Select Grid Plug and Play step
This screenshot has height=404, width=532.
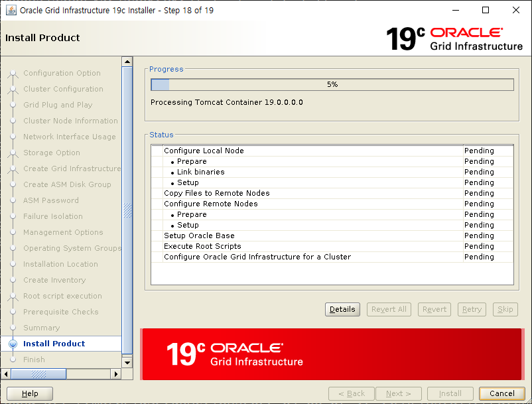pyautogui.click(x=58, y=105)
